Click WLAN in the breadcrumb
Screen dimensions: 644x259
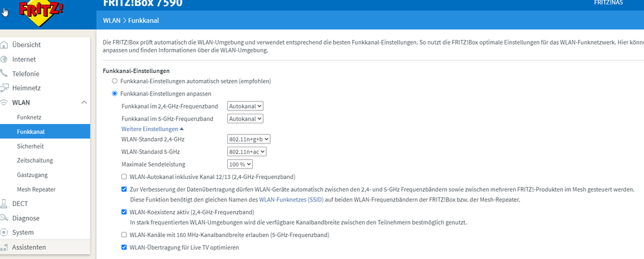pyautogui.click(x=112, y=21)
